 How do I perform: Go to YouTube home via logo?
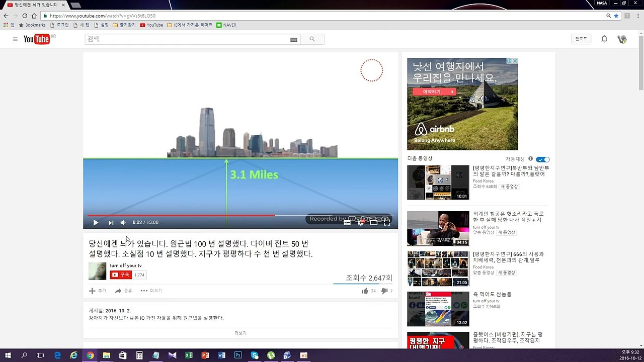click(37, 39)
